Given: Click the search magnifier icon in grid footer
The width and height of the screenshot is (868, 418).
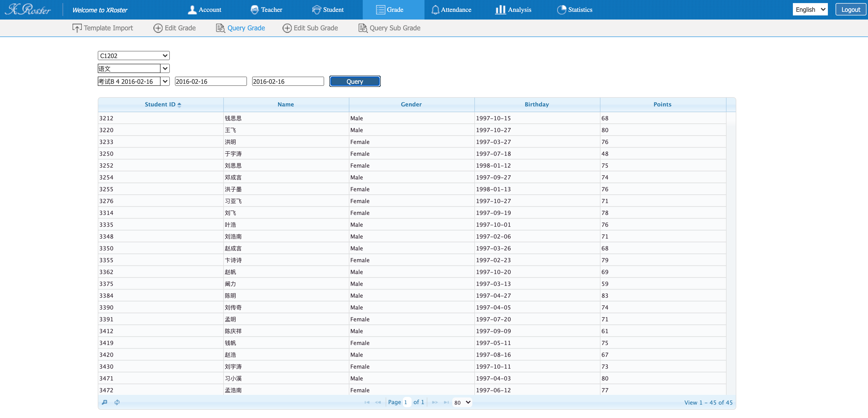Looking at the screenshot, I should 104,402.
